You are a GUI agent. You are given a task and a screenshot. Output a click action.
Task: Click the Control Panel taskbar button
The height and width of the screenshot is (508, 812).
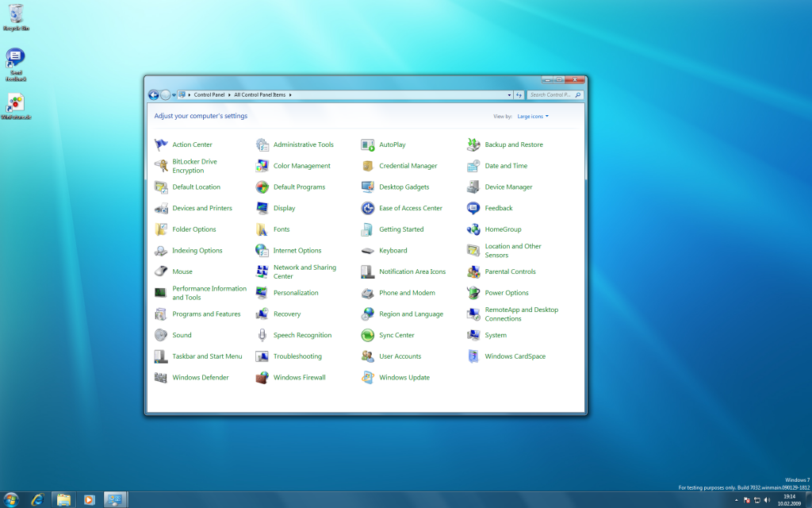point(115,500)
